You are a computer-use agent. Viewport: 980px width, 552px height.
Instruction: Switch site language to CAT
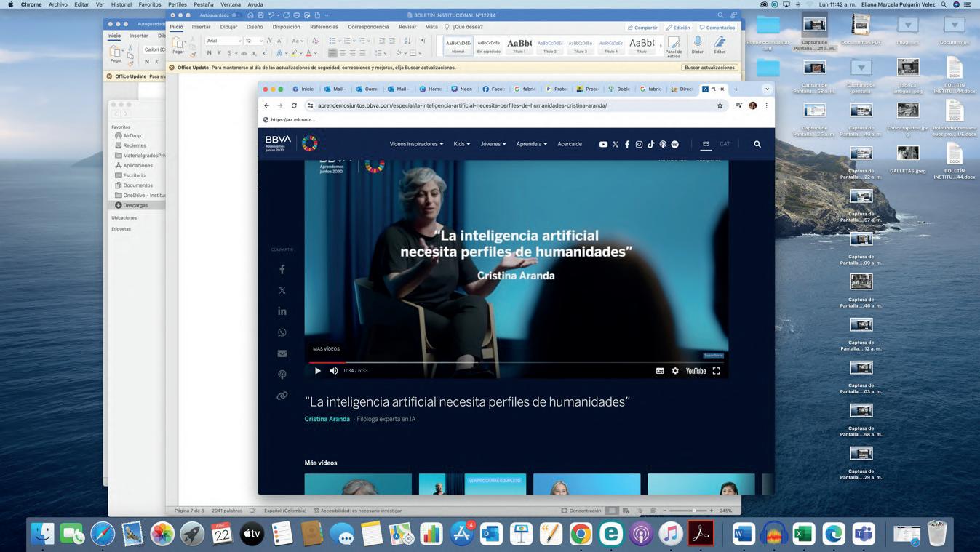point(725,144)
